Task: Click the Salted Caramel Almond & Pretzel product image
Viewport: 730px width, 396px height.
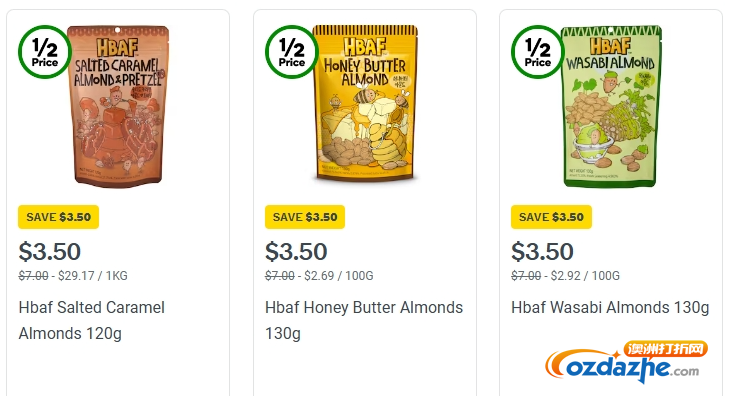Action: point(118,107)
